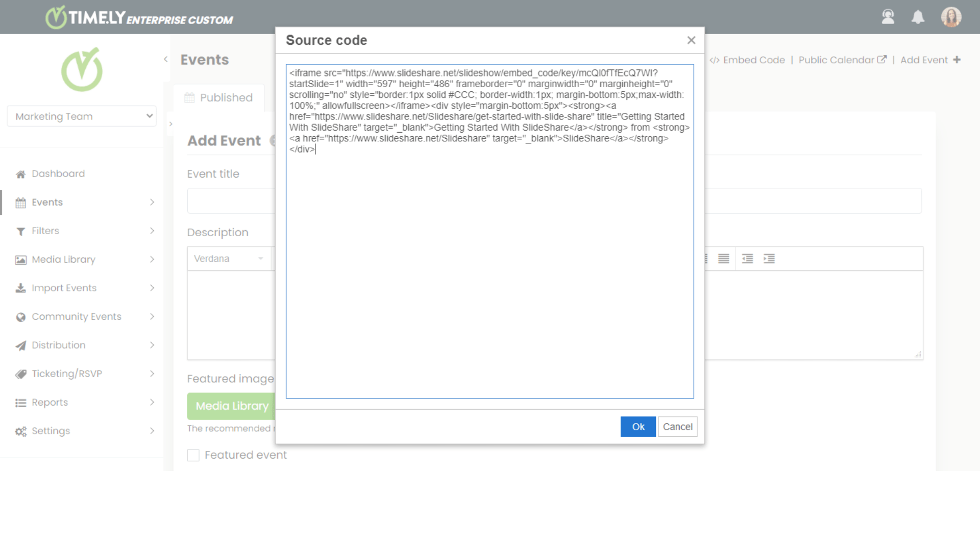The image size is (980, 551).
Task: Click the decrease indent icon
Action: [747, 259]
